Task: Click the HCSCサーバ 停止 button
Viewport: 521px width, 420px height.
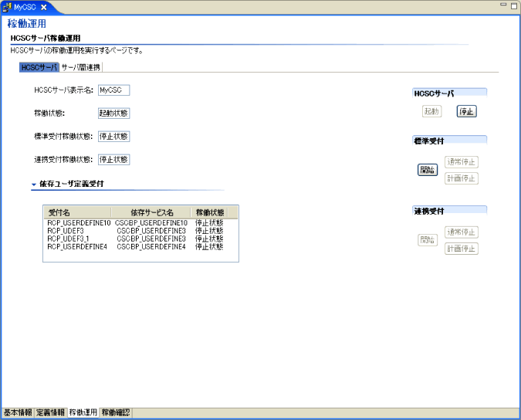Action: 466,111
